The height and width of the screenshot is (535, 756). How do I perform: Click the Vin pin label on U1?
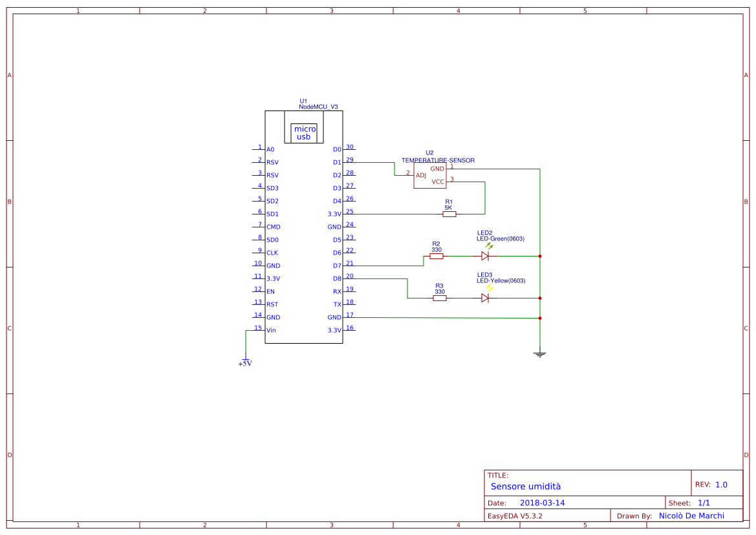[272, 330]
